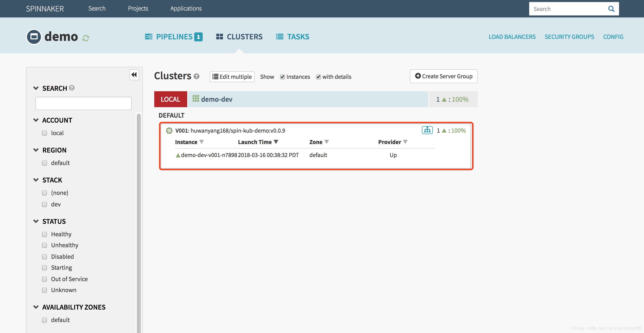Toggle the Instances checkbox
644x333 pixels.
click(x=283, y=77)
